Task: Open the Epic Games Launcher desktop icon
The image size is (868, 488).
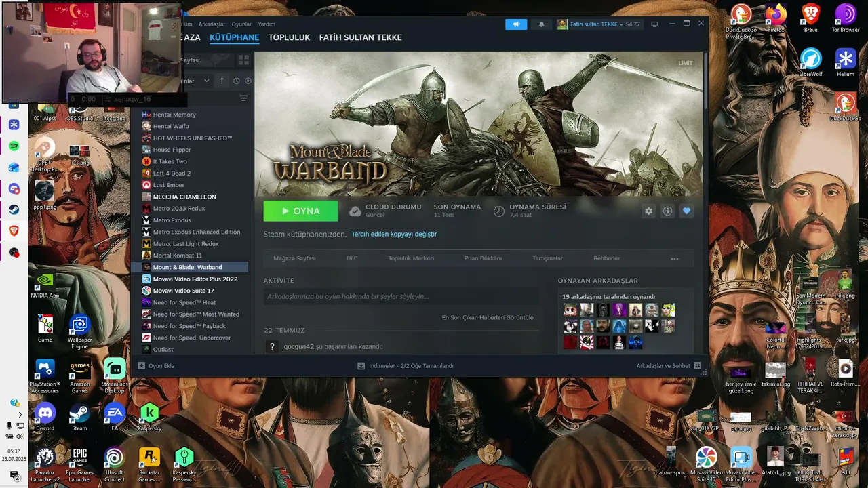Action: [80, 465]
